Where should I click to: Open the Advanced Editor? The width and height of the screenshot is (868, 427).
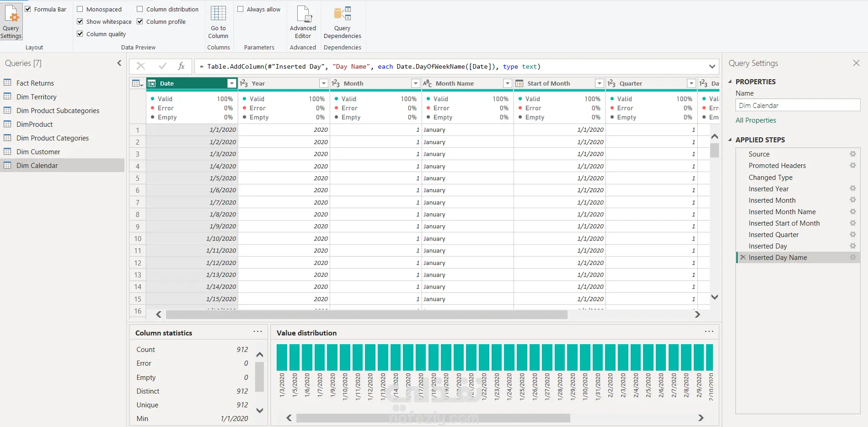pos(303,22)
